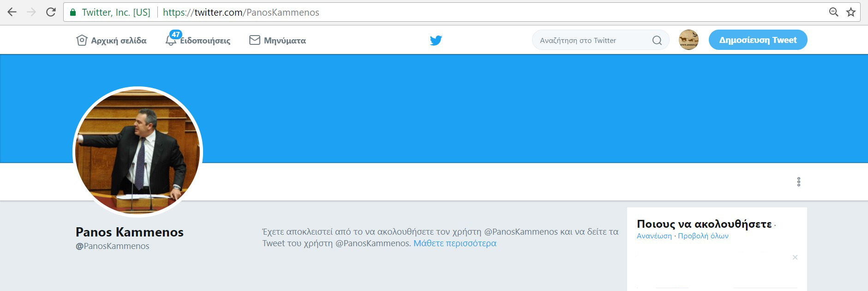Click the Προβολή όλων link
This screenshot has height=291, width=868.
click(703, 236)
